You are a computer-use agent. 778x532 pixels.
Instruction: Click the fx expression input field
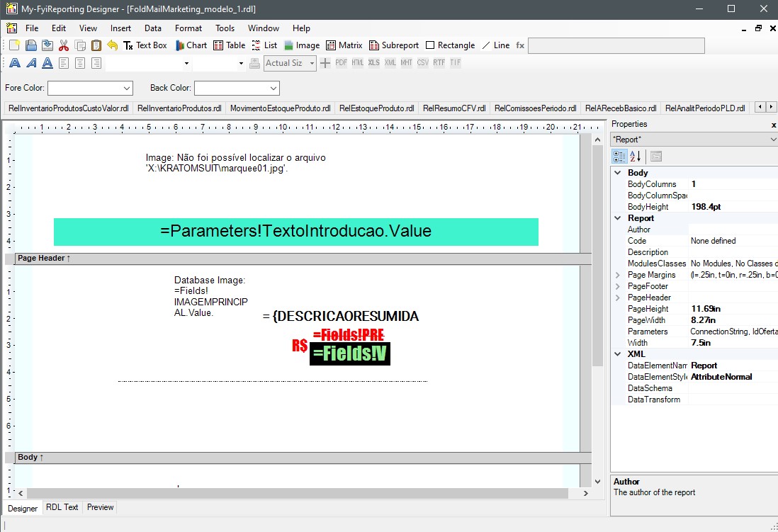point(616,45)
